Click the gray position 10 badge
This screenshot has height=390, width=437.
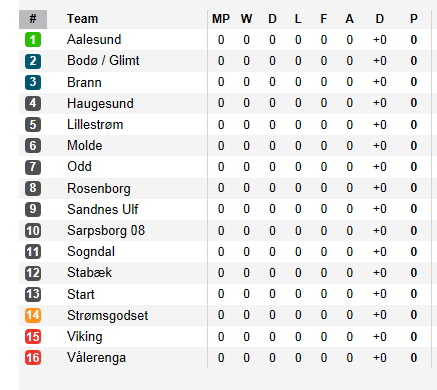tap(33, 230)
